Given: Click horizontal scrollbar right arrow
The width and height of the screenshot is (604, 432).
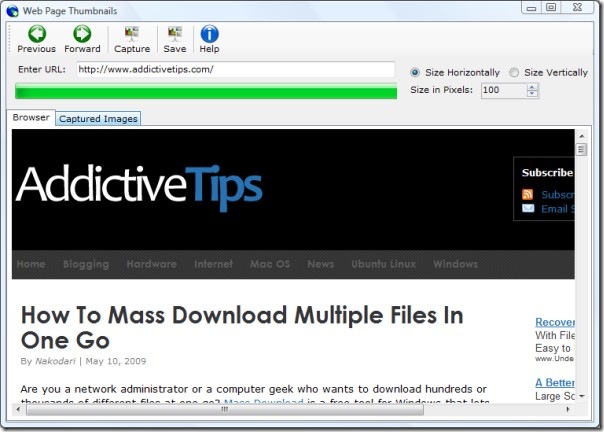Looking at the screenshot, I should pos(568,409).
